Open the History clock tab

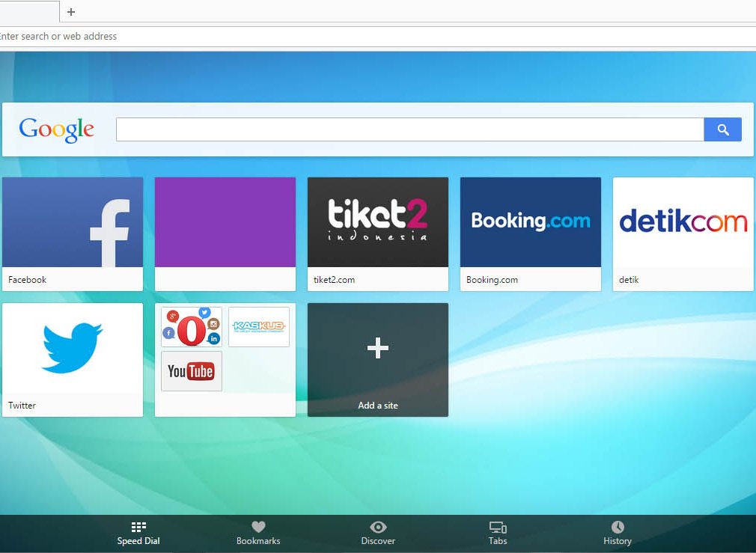(x=617, y=534)
